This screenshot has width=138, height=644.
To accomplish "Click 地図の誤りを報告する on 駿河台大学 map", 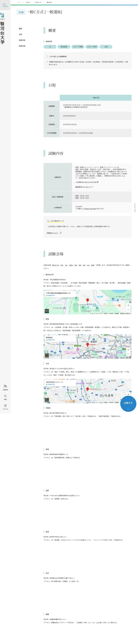I will click(x=125, y=314).
